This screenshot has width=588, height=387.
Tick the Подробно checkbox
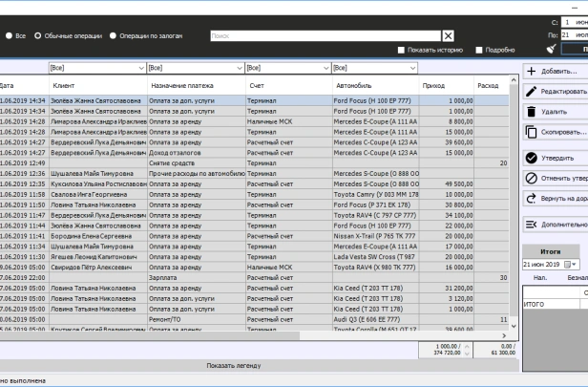tap(478, 50)
